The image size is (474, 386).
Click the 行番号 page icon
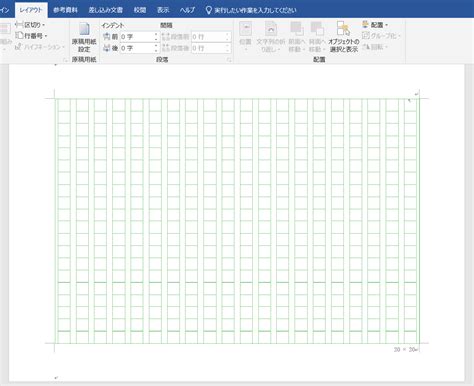(19, 35)
